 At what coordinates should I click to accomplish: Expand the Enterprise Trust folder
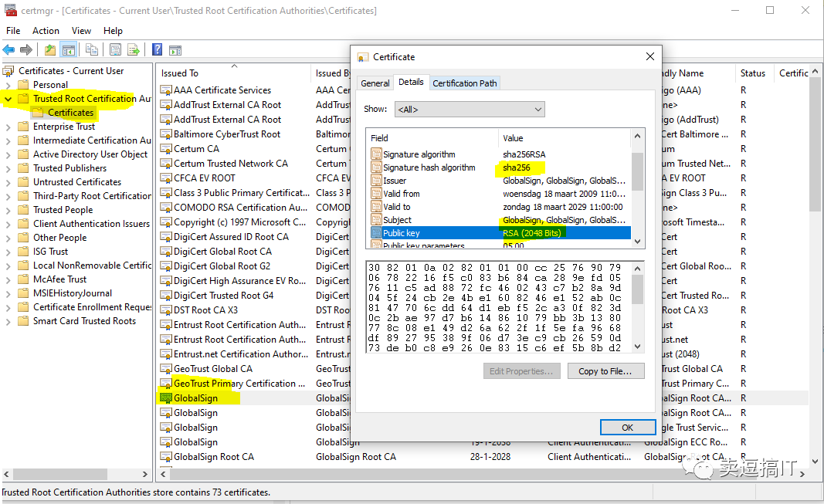[8, 127]
